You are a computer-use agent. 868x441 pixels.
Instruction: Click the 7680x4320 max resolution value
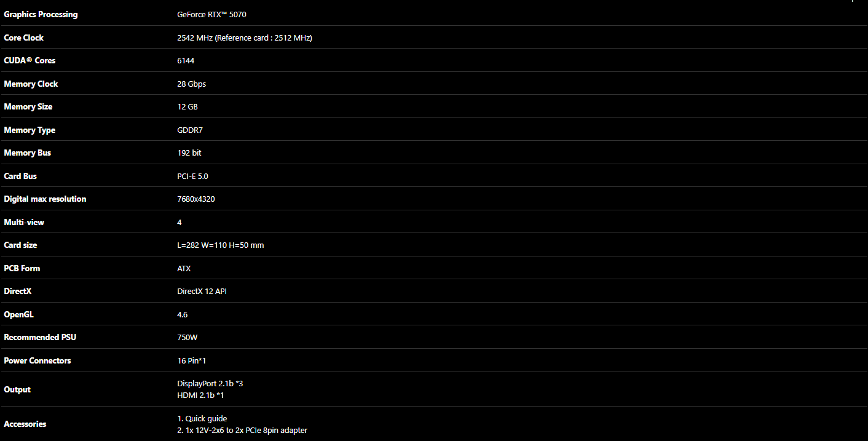pyautogui.click(x=196, y=199)
